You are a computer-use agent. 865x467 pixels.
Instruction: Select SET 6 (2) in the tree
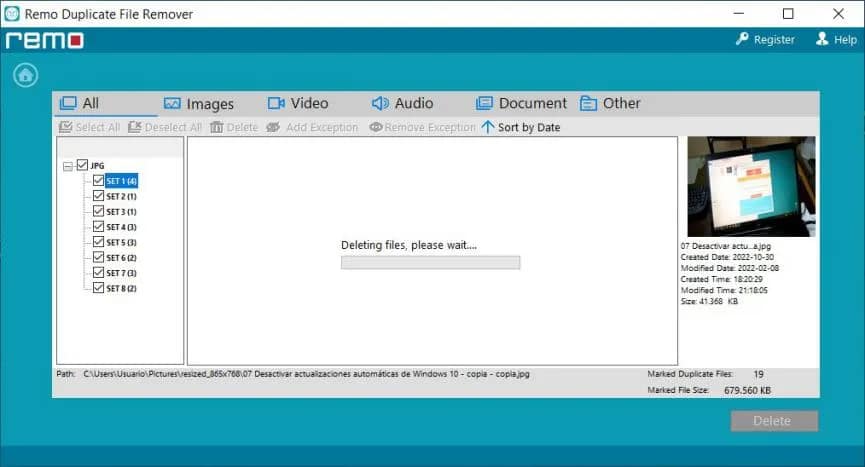[x=121, y=257]
